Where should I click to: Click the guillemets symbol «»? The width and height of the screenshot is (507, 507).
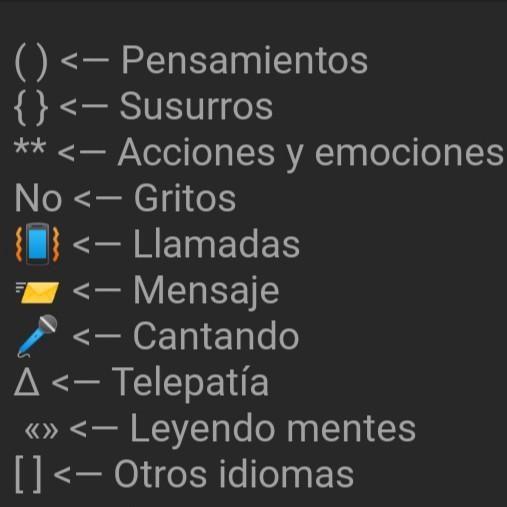pyautogui.click(x=41, y=431)
